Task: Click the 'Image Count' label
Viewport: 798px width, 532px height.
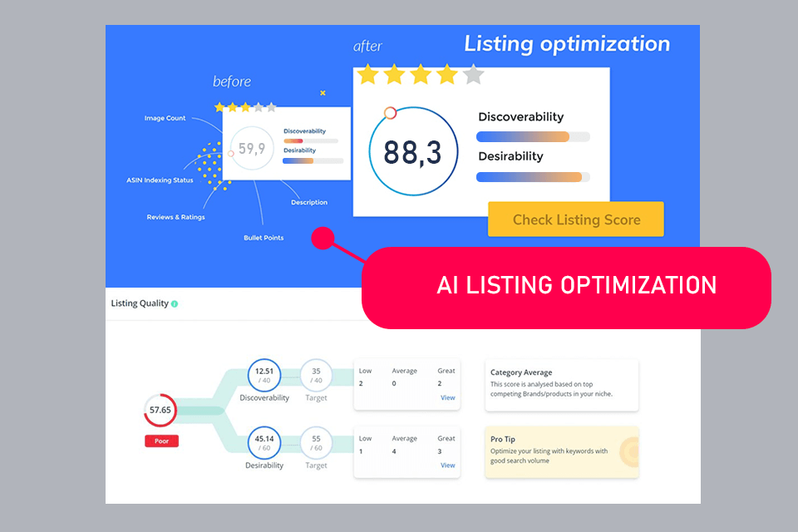Action: [165, 118]
